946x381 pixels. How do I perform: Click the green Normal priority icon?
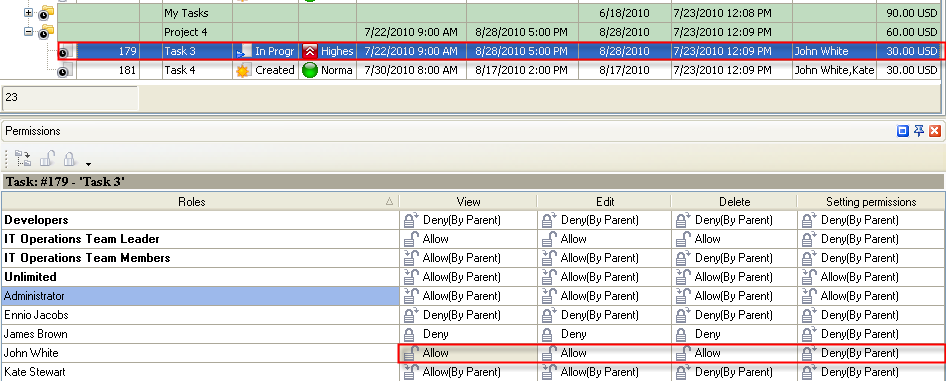tap(310, 71)
